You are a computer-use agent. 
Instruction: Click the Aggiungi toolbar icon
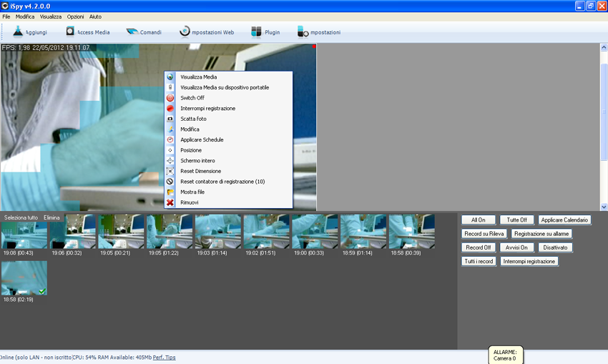coord(19,31)
